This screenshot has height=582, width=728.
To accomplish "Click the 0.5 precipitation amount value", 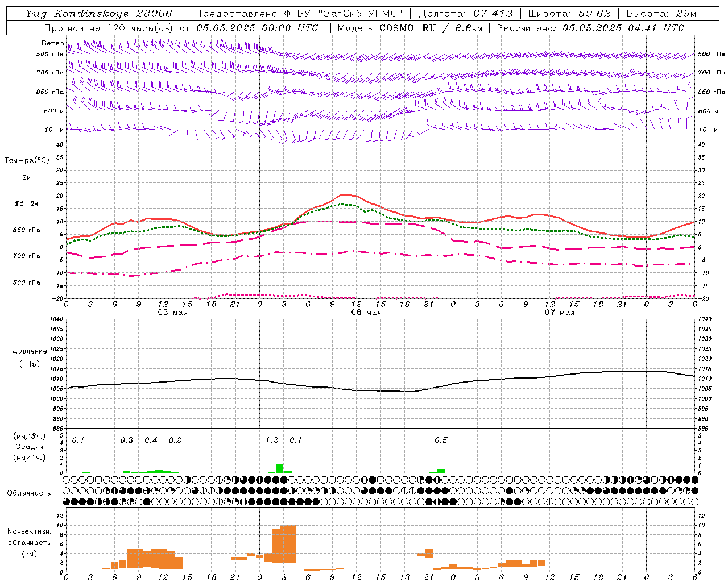I will pos(441,440).
